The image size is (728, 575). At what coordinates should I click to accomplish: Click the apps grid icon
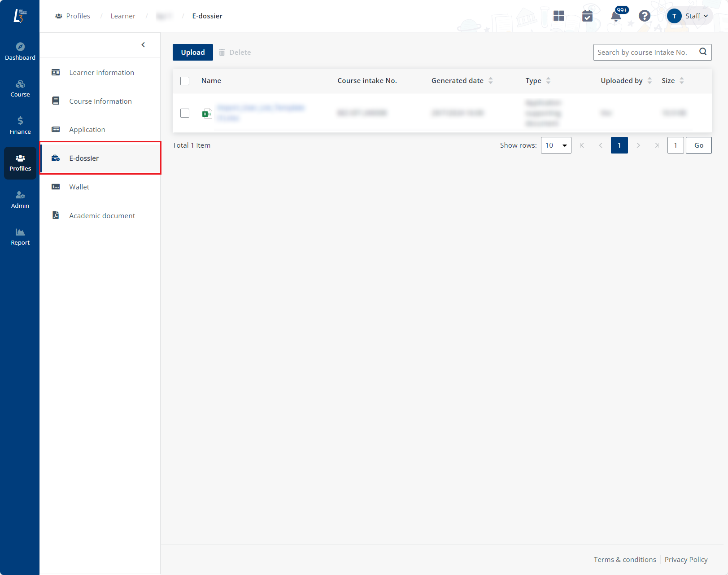[x=559, y=16]
